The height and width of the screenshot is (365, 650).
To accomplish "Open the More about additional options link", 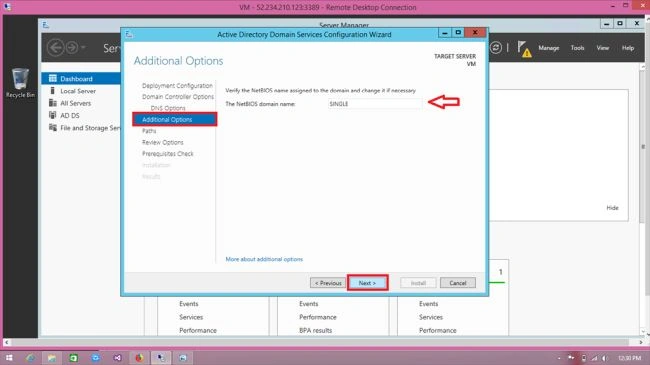I will click(264, 259).
